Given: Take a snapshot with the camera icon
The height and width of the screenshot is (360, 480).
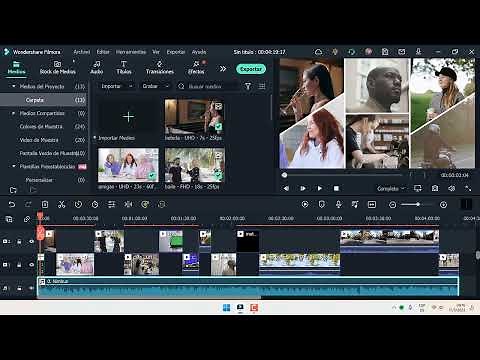Looking at the screenshot, I should (x=435, y=188).
